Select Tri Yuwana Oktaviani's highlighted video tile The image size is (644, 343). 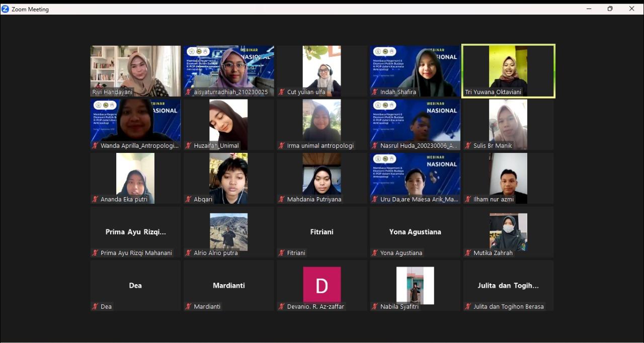click(508, 70)
